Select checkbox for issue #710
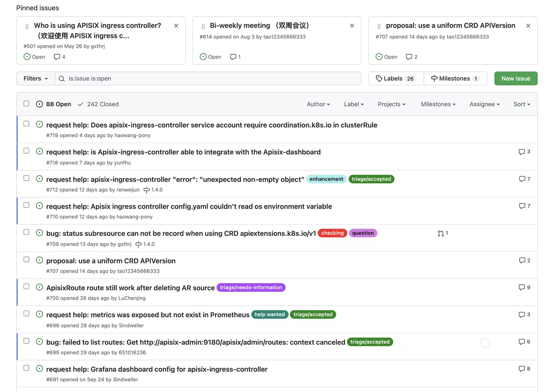This screenshot has height=392, width=560. coord(26,205)
